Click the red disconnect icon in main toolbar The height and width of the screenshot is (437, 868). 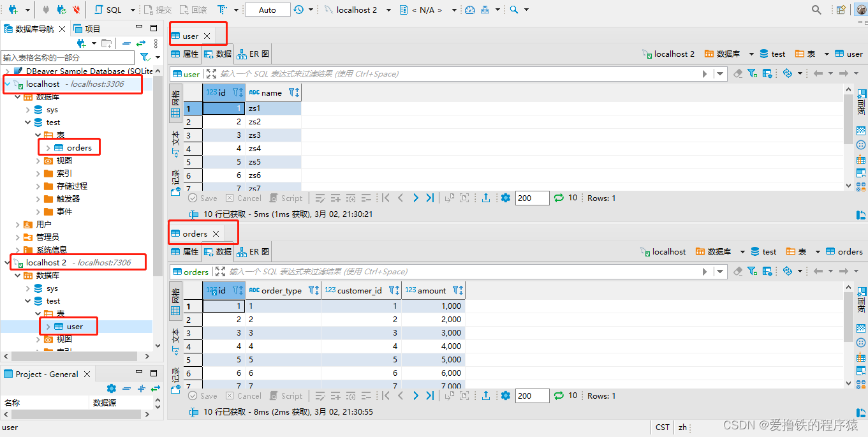(x=77, y=10)
